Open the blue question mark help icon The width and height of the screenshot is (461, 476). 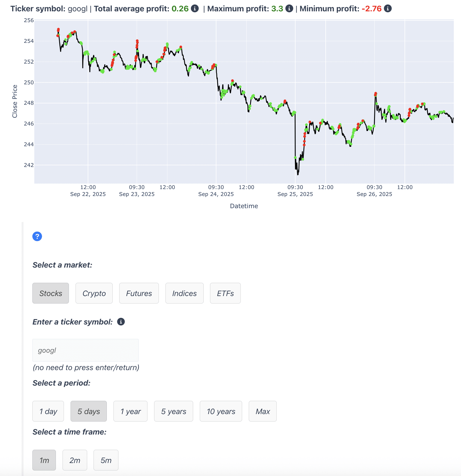37,236
